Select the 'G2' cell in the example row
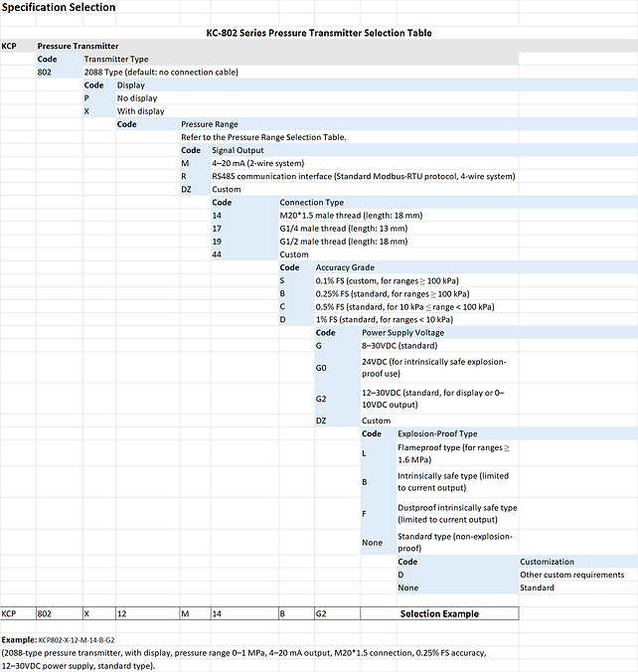The height and width of the screenshot is (672, 638). tap(337, 613)
